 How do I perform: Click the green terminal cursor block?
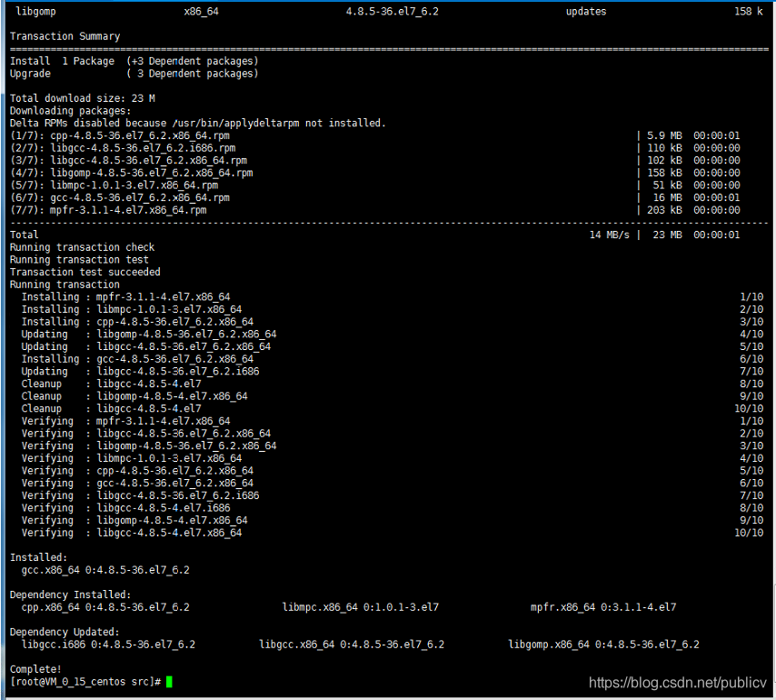coord(169,682)
